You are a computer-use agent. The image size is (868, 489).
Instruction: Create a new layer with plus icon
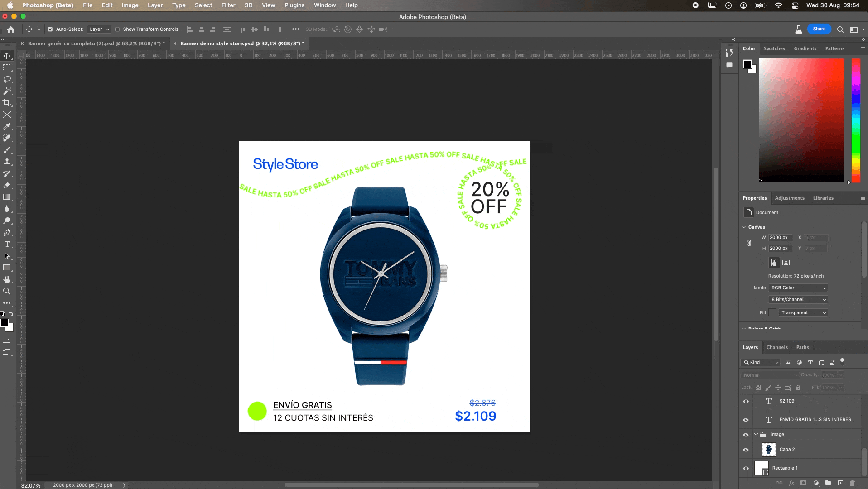tap(840, 483)
